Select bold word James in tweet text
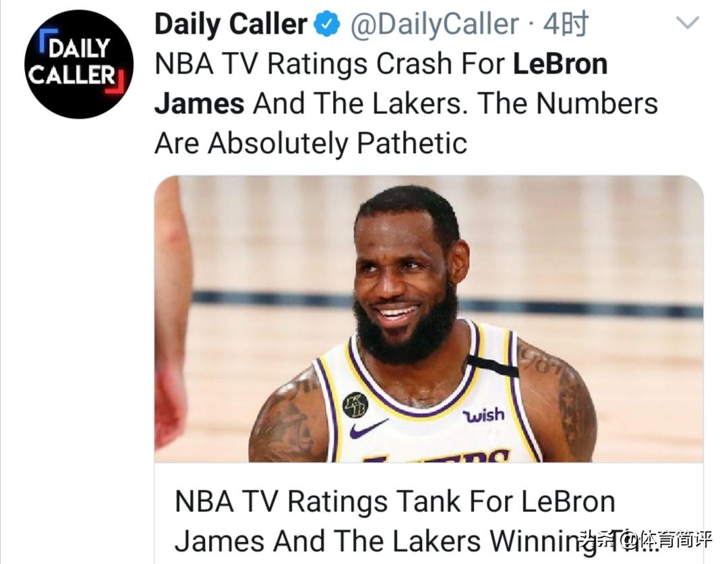 point(200,104)
